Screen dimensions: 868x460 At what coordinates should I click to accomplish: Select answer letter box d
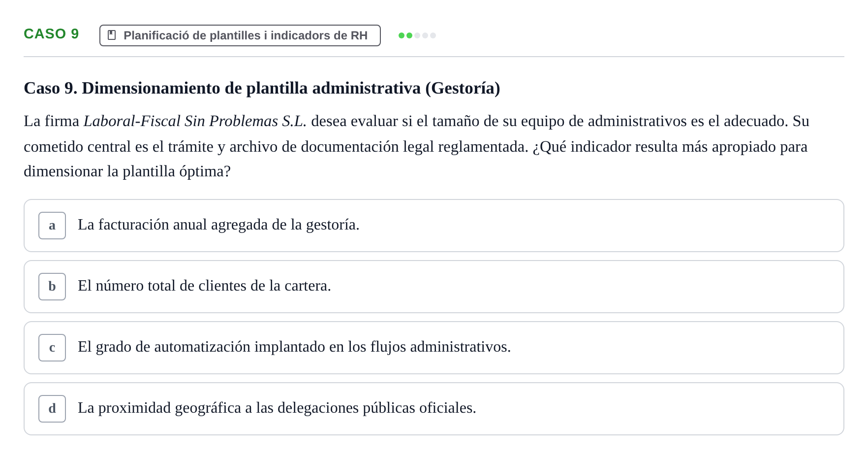(52, 409)
